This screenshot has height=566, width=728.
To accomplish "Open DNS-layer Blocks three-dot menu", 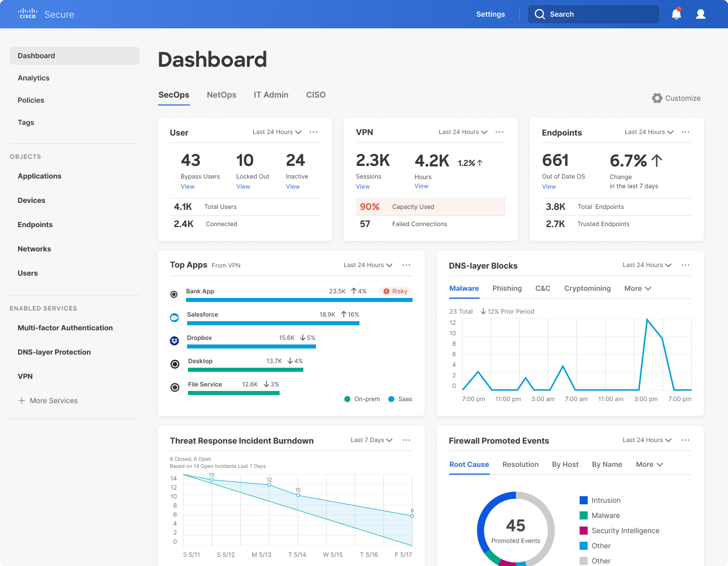I will tap(686, 265).
